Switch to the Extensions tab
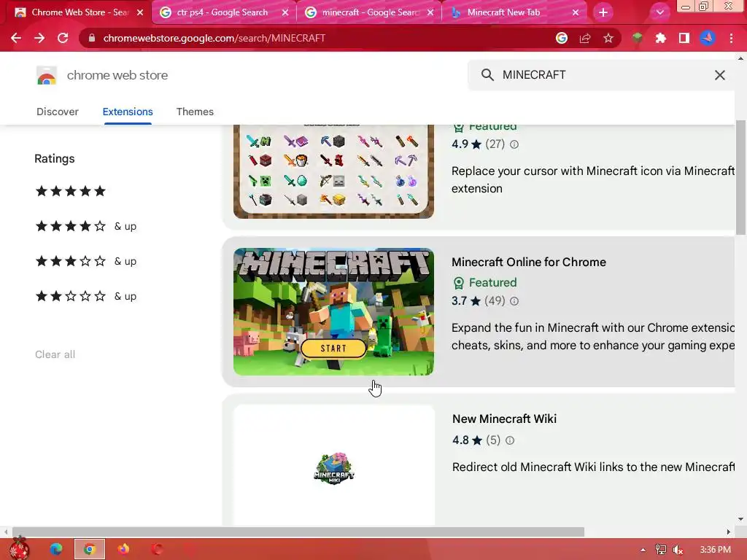 (x=128, y=112)
